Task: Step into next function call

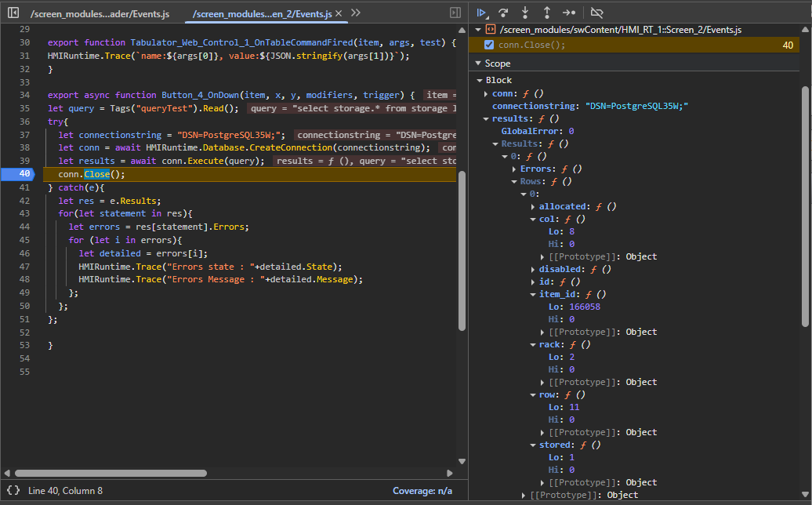Action: 525,13
